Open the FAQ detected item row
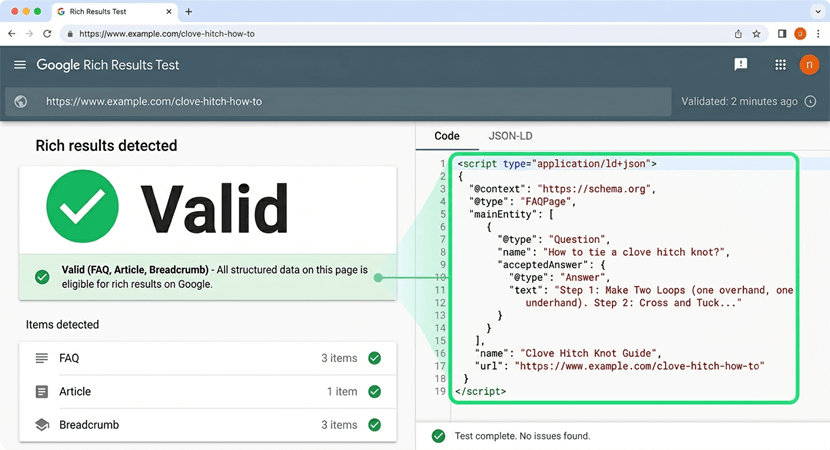This screenshot has width=830, height=450. [208, 358]
